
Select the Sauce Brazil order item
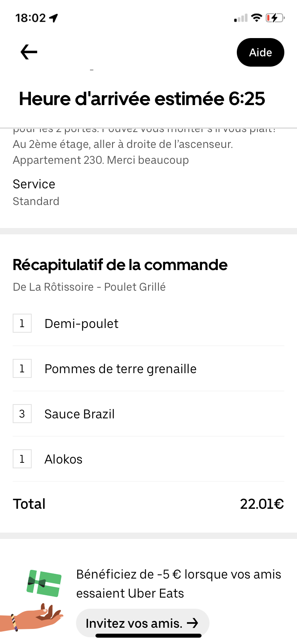(x=80, y=414)
